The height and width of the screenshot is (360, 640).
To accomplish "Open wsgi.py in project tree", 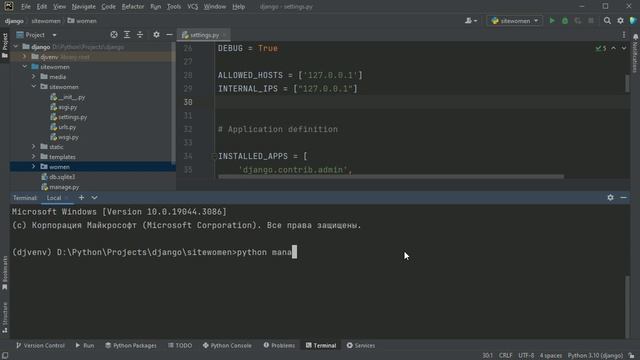I will point(64,137).
